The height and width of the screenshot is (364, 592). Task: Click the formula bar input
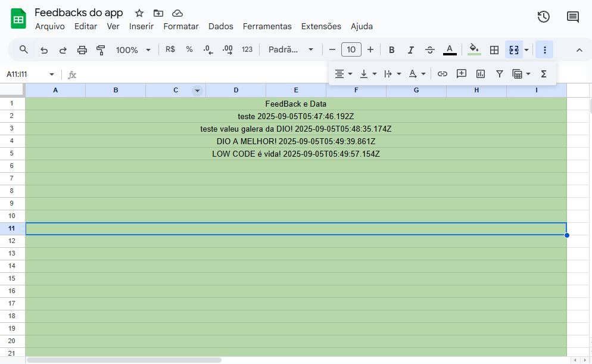[x=204, y=74]
